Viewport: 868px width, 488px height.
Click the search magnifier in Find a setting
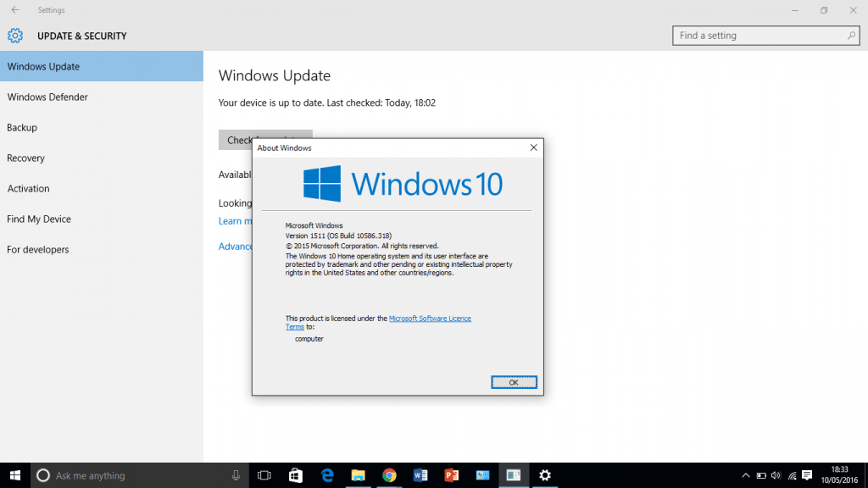click(851, 36)
